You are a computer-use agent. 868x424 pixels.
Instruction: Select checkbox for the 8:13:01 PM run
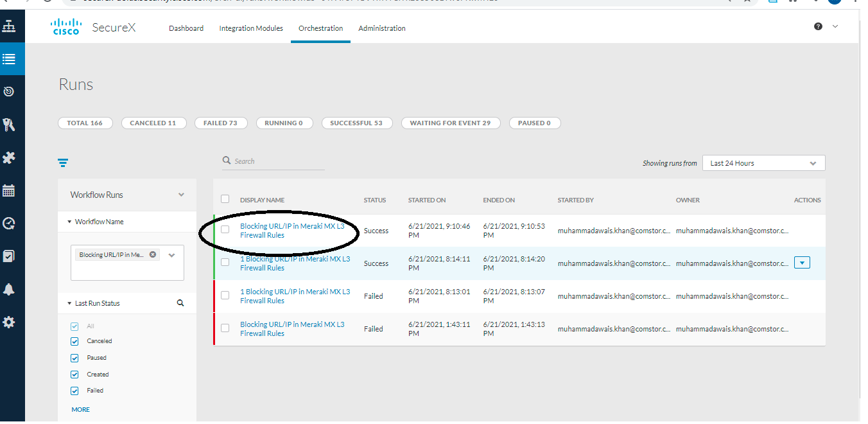[x=225, y=295]
